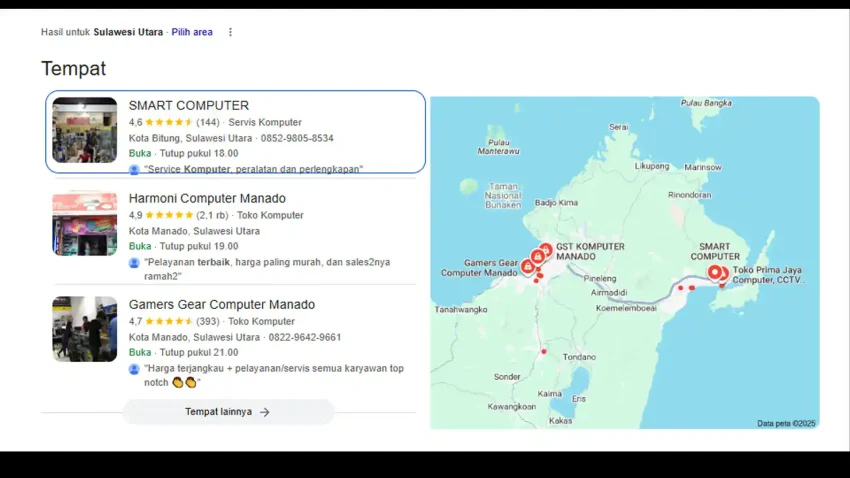
Task: Click the Gamers Gear Computer store thumbnail
Action: pyautogui.click(x=85, y=329)
